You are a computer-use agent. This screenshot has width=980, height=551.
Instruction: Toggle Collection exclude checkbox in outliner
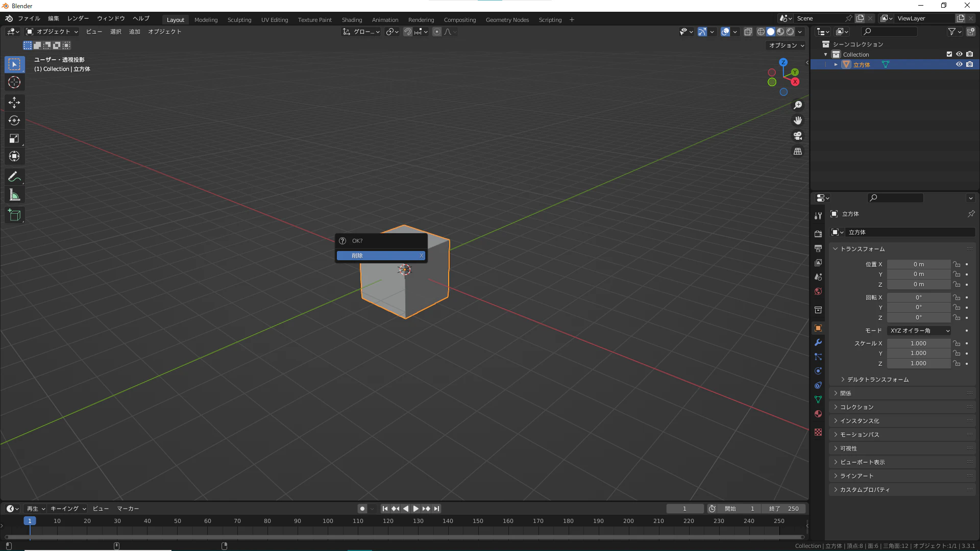pos(949,54)
